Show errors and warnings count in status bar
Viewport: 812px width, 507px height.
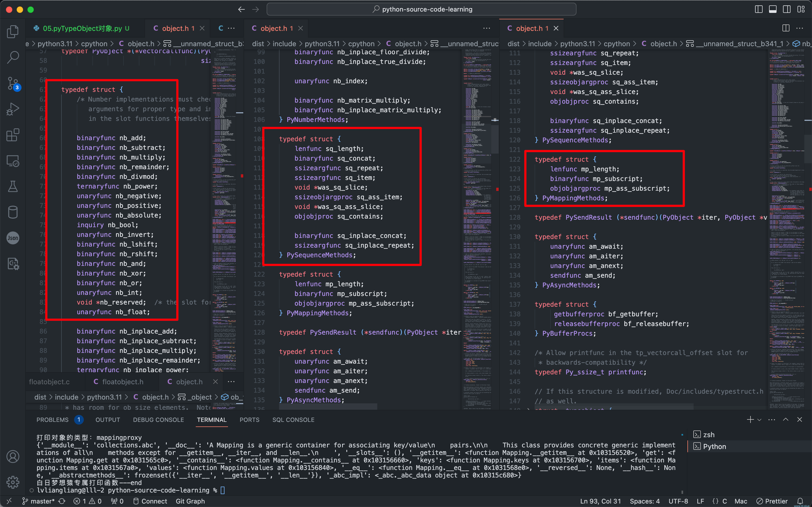tap(88, 501)
